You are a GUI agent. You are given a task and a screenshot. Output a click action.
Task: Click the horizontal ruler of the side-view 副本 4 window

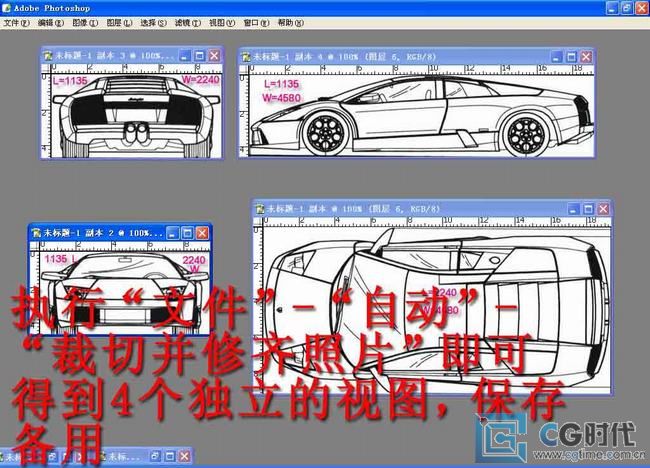(421, 69)
